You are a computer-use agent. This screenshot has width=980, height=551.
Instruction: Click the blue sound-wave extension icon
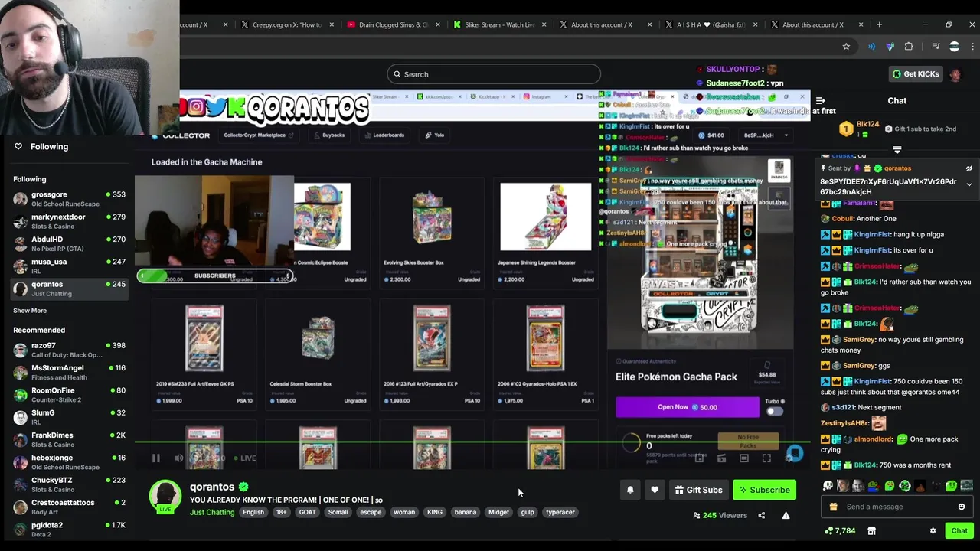(x=871, y=47)
